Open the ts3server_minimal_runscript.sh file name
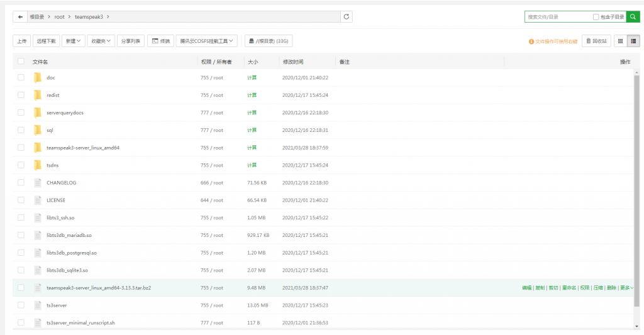Viewport: 644px width, 335px height. pos(80,322)
